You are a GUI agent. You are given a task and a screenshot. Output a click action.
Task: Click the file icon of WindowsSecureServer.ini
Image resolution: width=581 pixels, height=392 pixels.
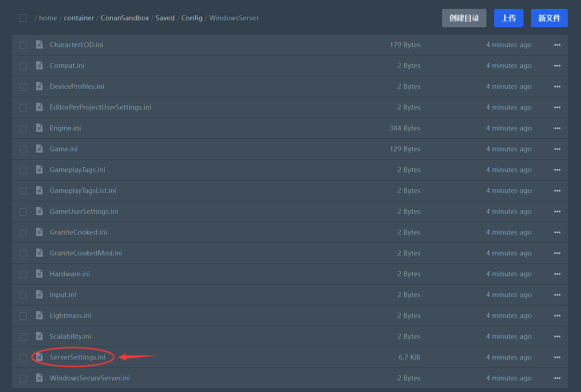pos(39,378)
